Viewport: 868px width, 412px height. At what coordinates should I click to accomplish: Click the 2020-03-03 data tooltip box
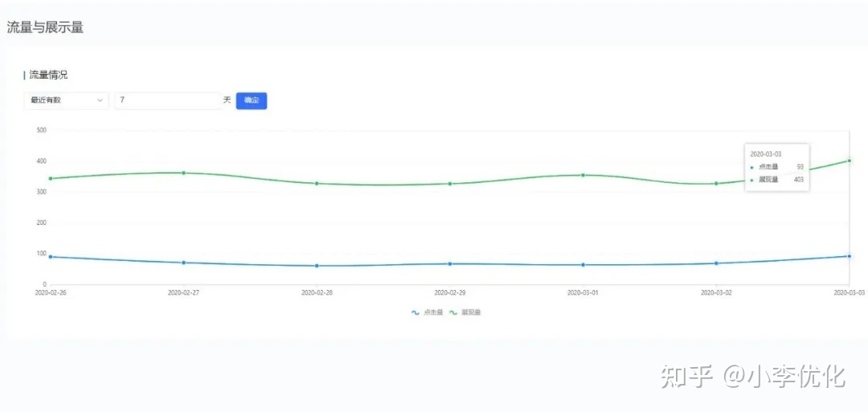pos(776,167)
